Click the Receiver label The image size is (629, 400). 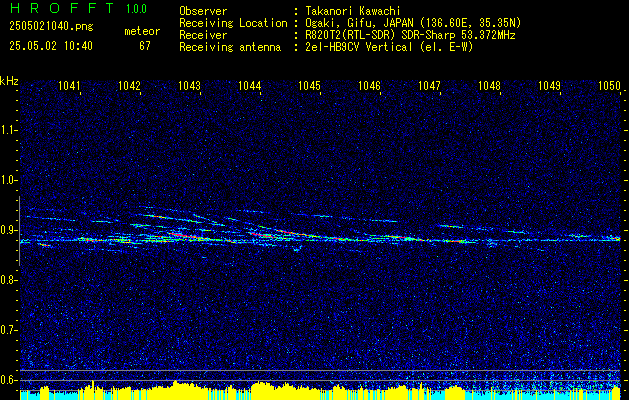pos(203,35)
